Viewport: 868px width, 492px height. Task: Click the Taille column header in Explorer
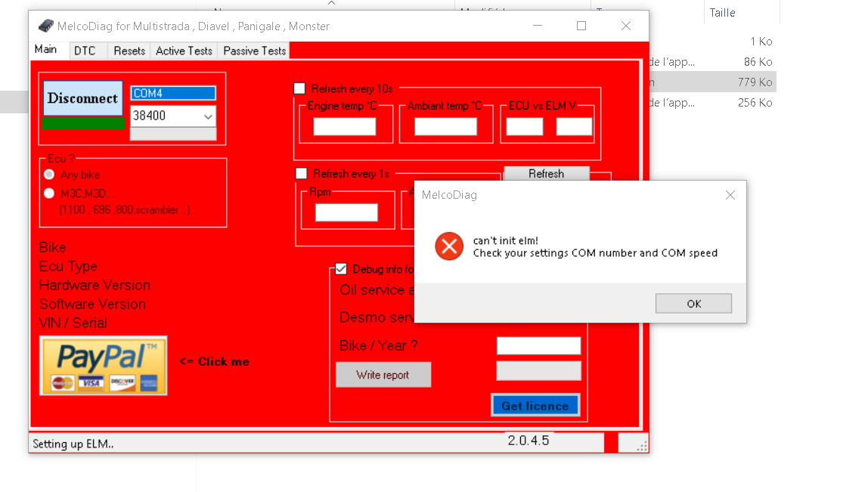[x=722, y=13]
